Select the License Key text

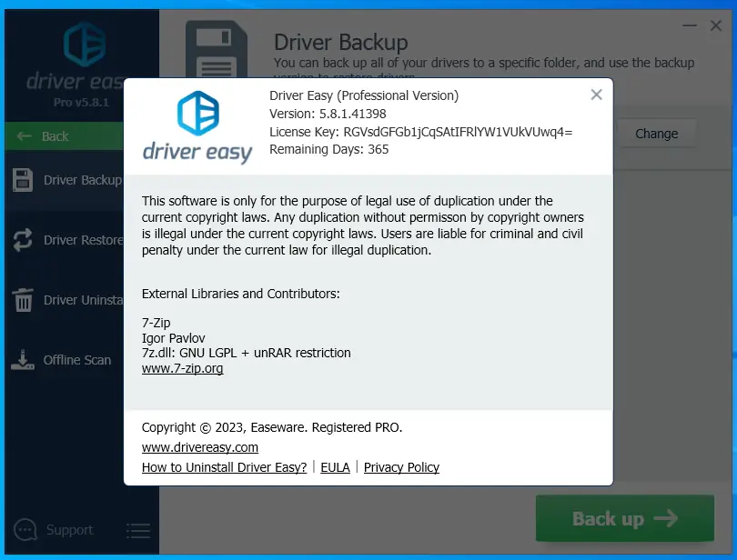pos(409,131)
